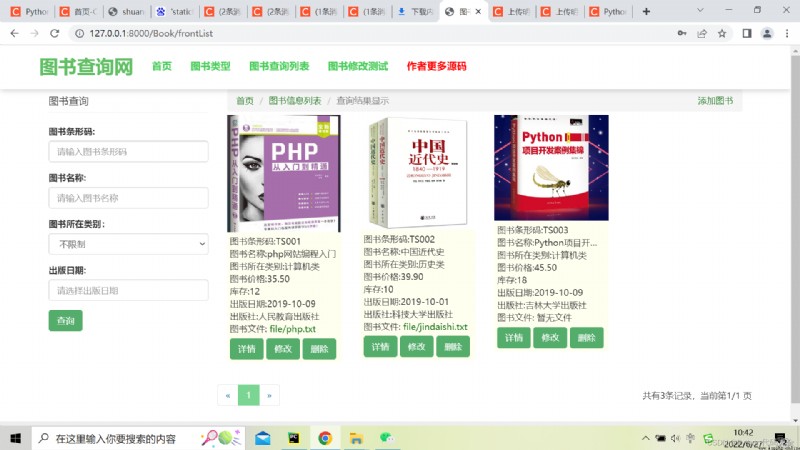Click 修改 for book TS002
Screen dimensions: 800x450
pos(416,347)
